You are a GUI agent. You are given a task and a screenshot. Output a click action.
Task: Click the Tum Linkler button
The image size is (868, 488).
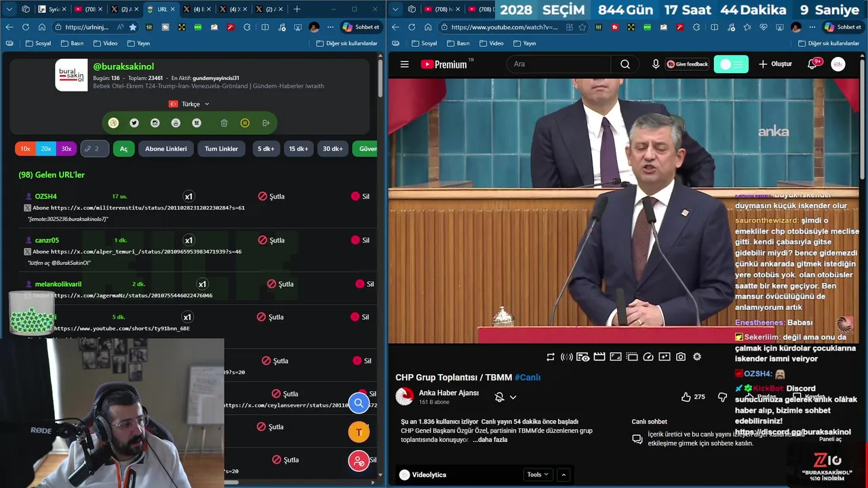[x=221, y=148]
